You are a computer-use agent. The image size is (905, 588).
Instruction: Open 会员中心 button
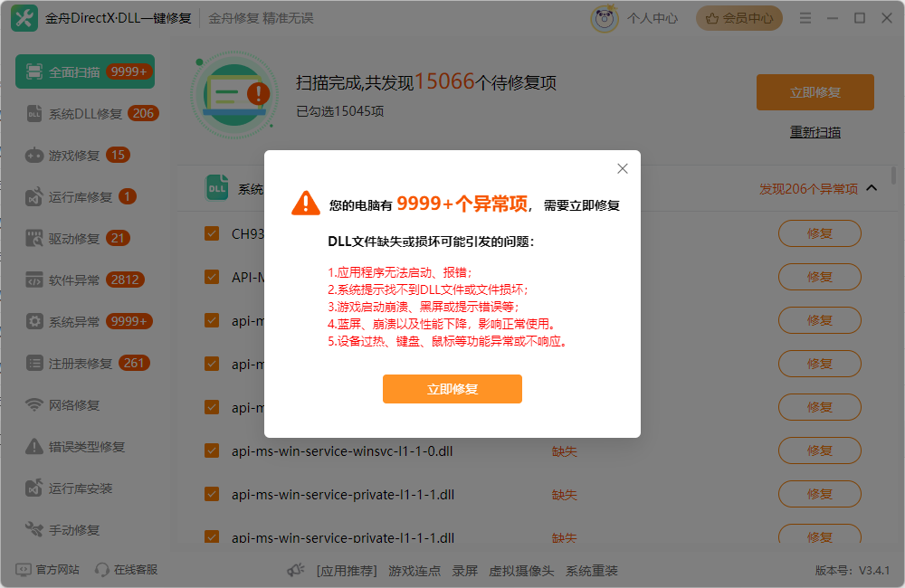point(738,18)
